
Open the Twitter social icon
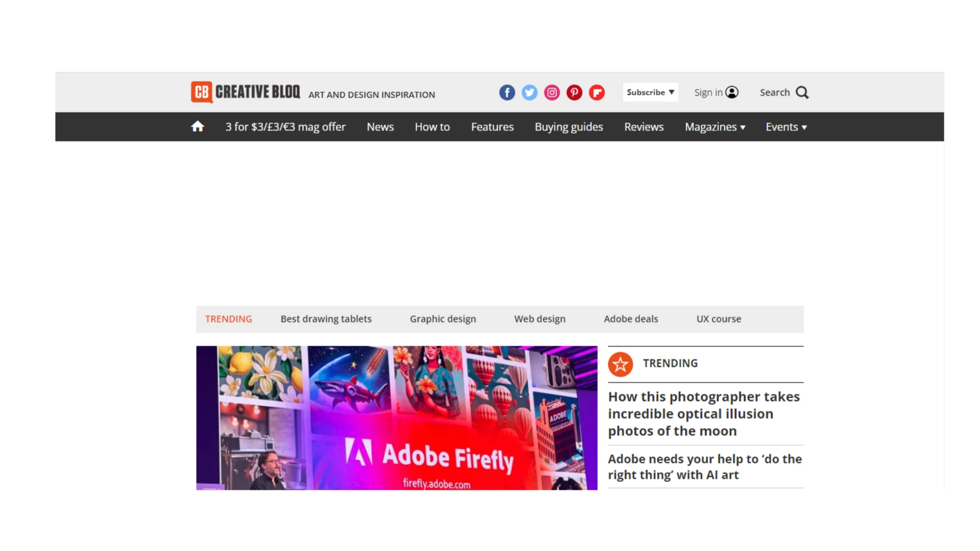tap(529, 93)
